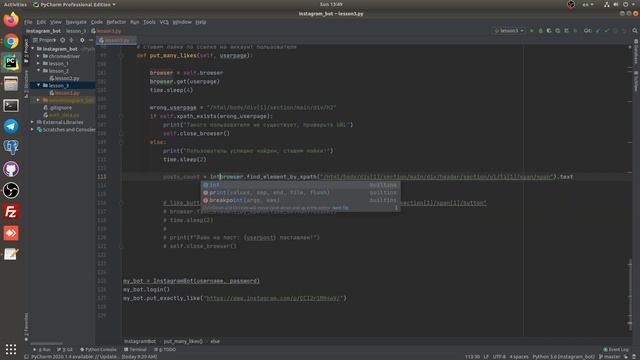This screenshot has height=360, width=640.
Task: Select .gitignore in the project tree
Action: (x=60, y=108)
